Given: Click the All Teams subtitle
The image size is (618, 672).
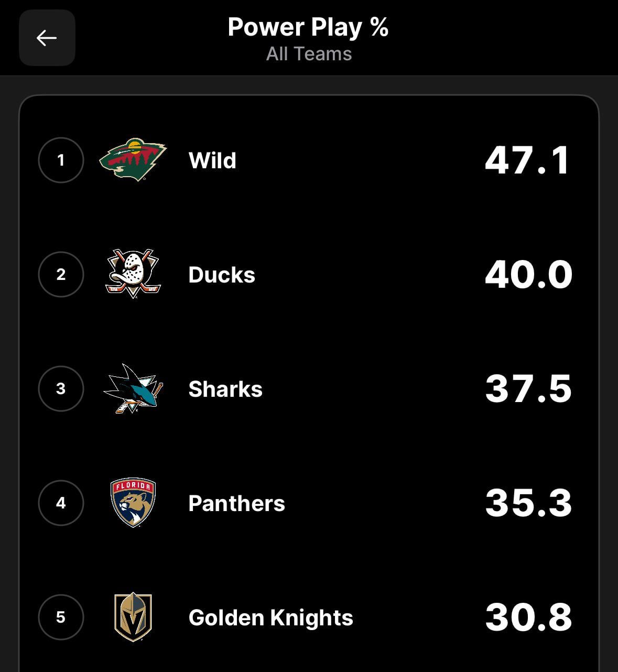Looking at the screenshot, I should pyautogui.click(x=309, y=54).
